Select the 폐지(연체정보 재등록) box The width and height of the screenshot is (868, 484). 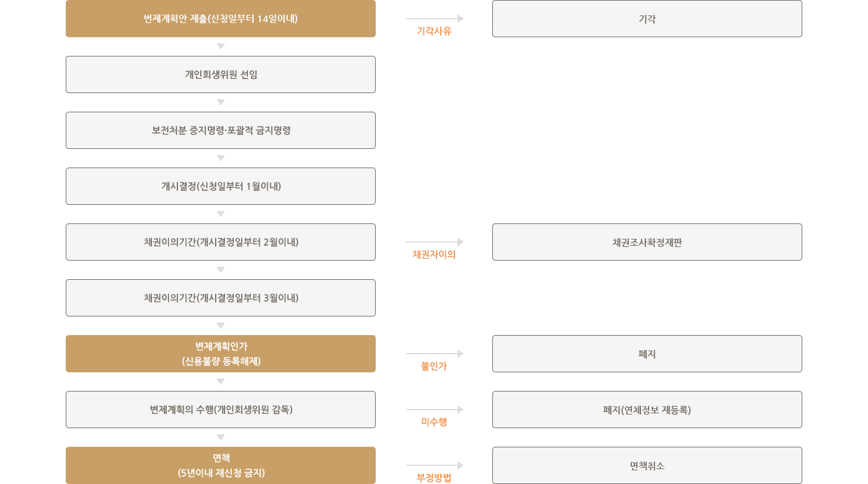647,410
